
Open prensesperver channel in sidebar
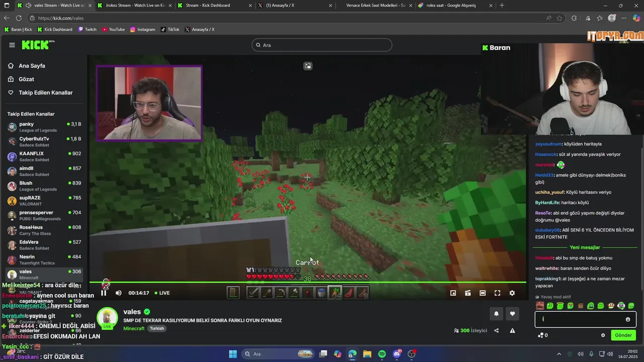44,216
